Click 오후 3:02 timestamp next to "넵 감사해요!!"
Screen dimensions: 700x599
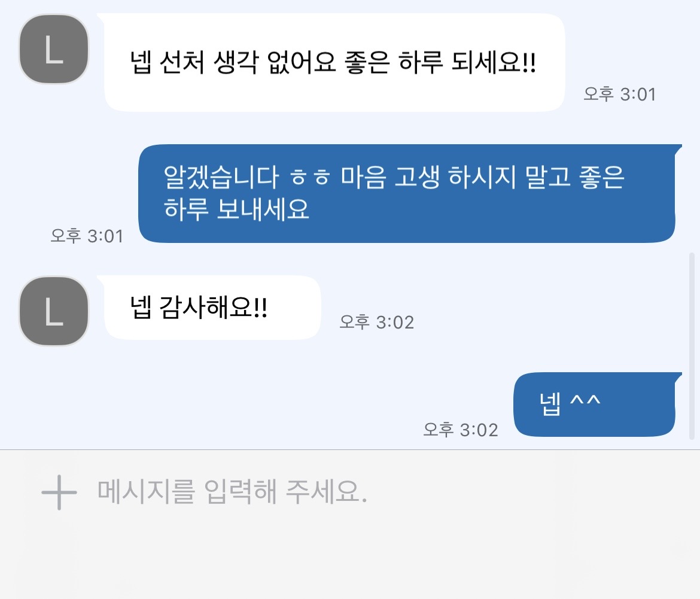(377, 322)
